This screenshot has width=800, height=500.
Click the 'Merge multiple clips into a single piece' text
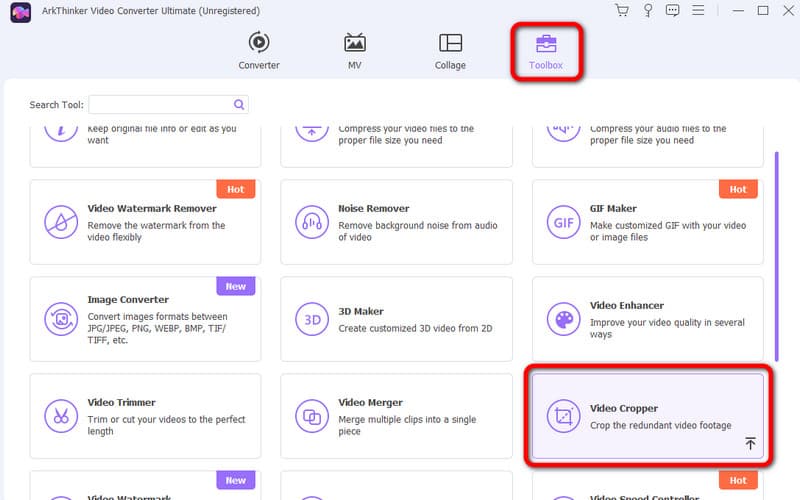(x=407, y=425)
